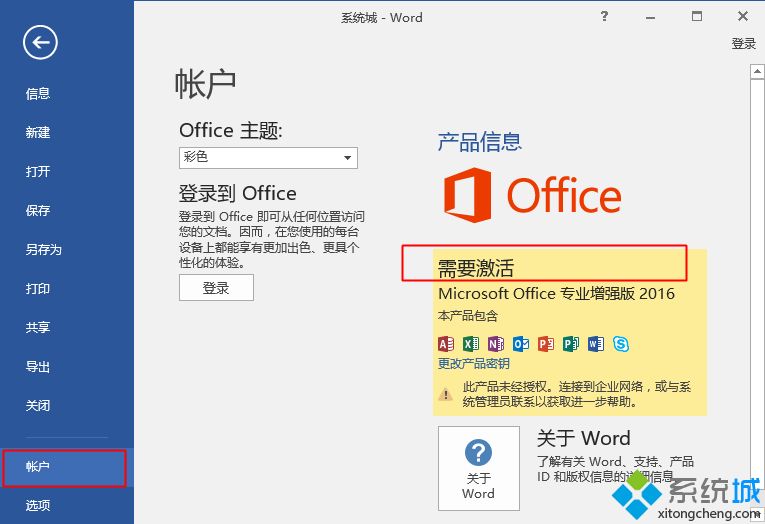The width and height of the screenshot is (765, 524).
Task: Open the 信息 menu item
Action: [38, 94]
